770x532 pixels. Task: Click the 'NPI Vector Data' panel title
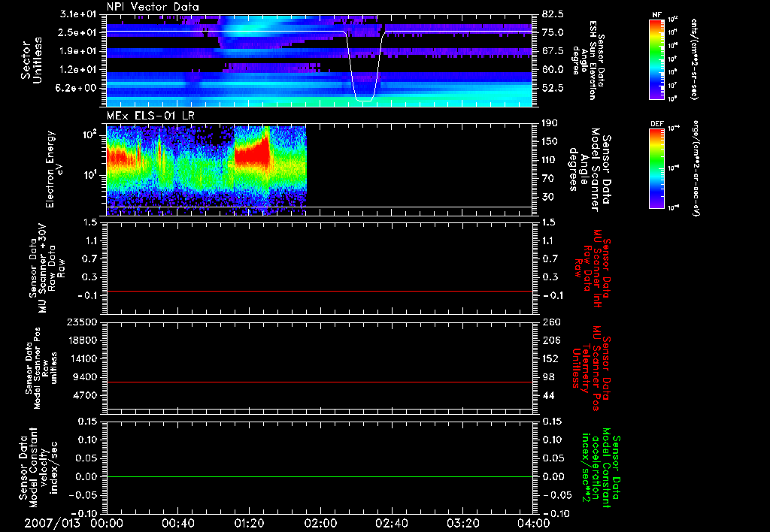tap(153, 7)
